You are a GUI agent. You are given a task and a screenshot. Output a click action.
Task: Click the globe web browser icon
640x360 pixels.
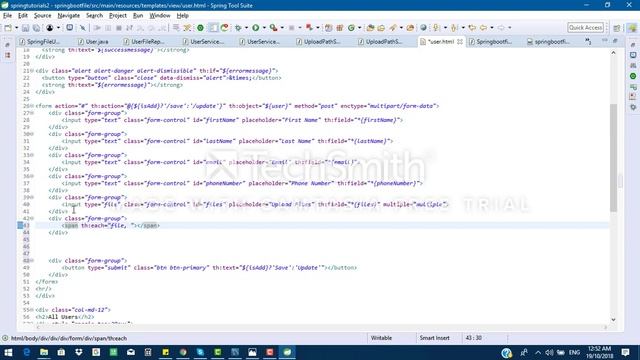(x=423, y=28)
